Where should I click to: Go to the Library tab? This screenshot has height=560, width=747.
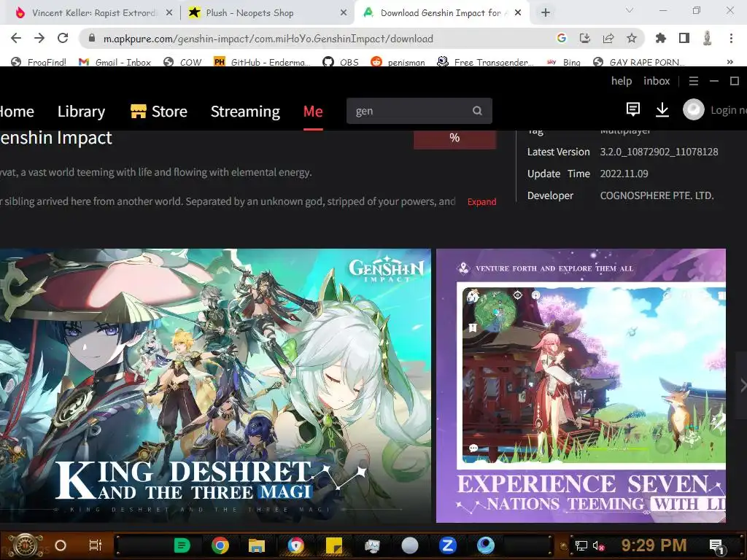click(81, 112)
